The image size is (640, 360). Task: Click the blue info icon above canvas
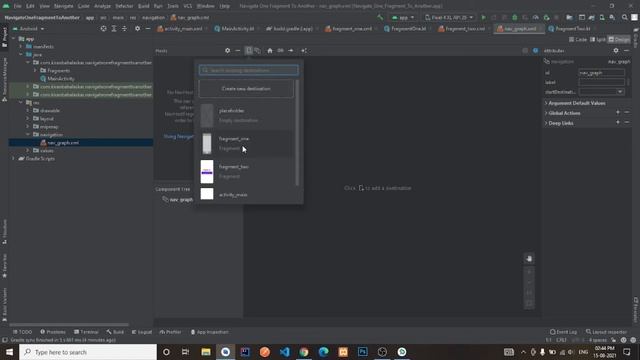pos(536,51)
